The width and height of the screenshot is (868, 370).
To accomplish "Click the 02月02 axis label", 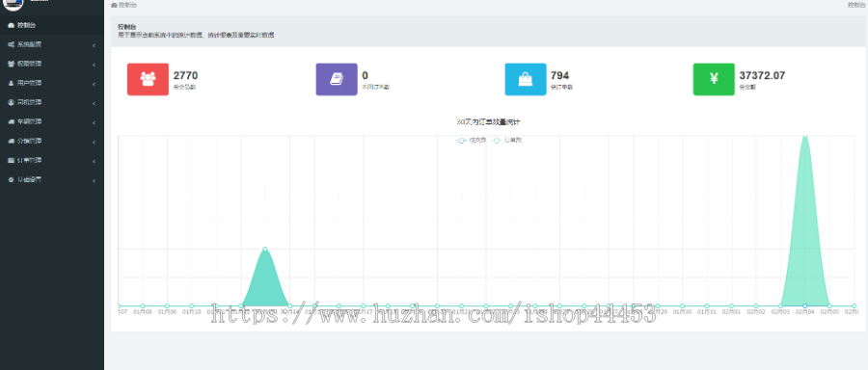I will coord(756,312).
